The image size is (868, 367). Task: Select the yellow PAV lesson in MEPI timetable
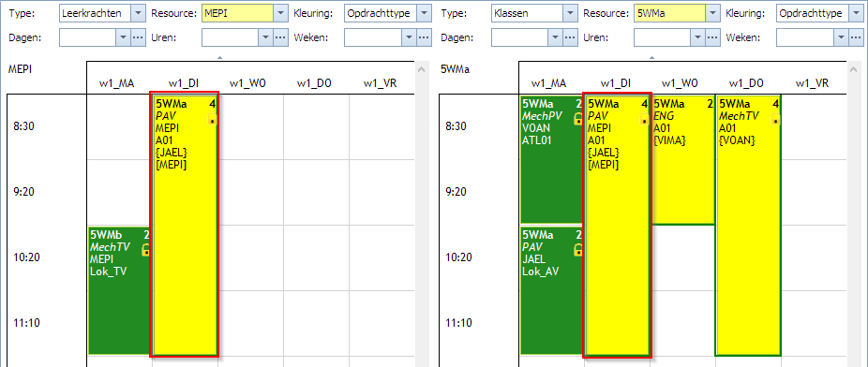coord(185,225)
